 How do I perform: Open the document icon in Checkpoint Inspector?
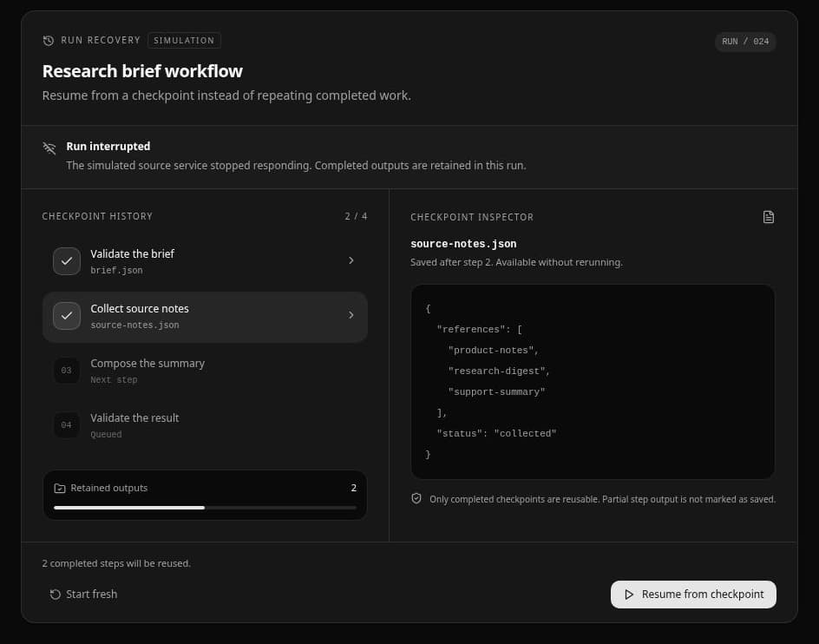pyautogui.click(x=769, y=217)
